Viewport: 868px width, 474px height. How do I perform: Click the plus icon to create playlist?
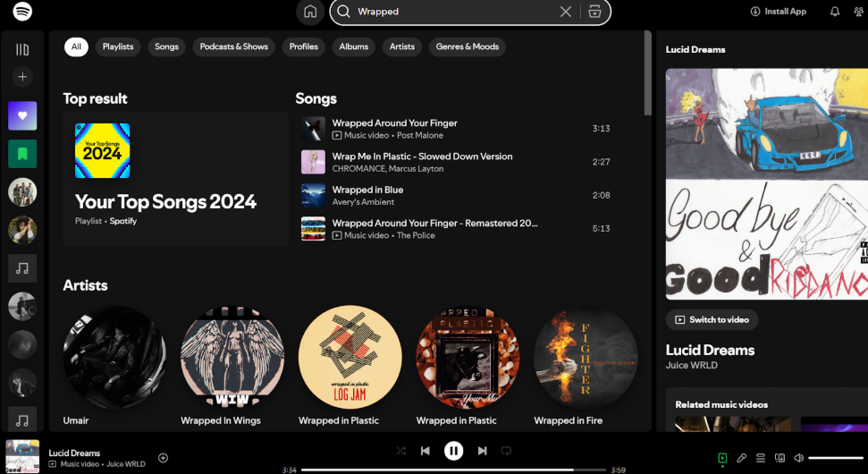[x=22, y=77]
